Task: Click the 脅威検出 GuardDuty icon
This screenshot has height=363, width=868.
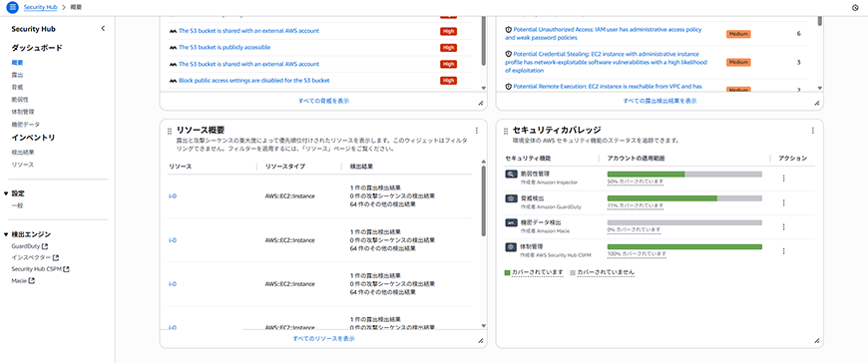Action: tap(511, 198)
